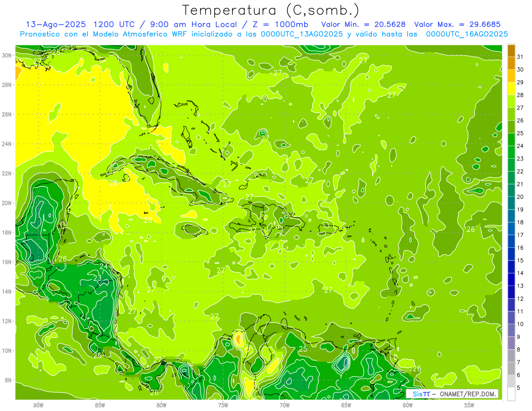532x411 pixels.
Task: Click the 14N latitude axis label
Action: point(7,291)
